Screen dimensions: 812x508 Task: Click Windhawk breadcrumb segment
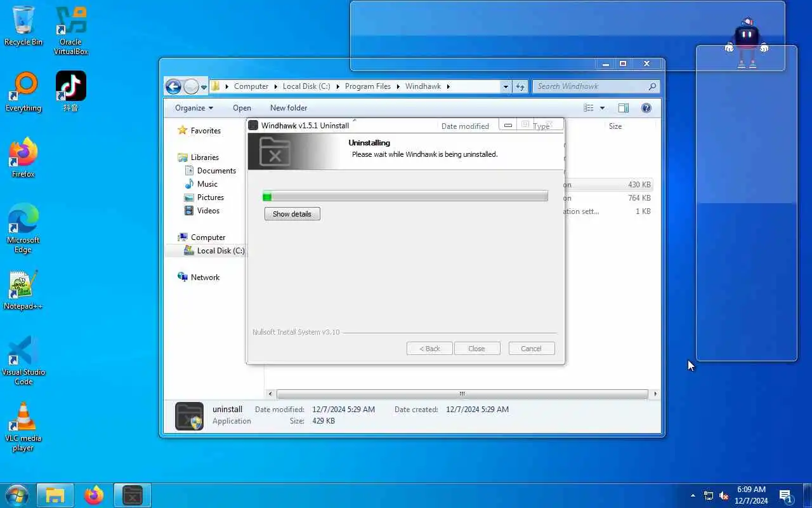423,86
